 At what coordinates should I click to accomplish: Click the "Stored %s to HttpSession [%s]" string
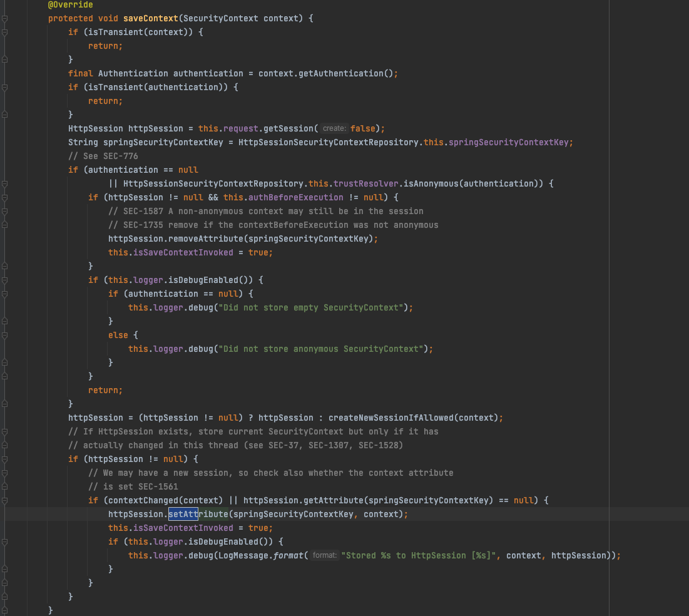tap(419, 555)
